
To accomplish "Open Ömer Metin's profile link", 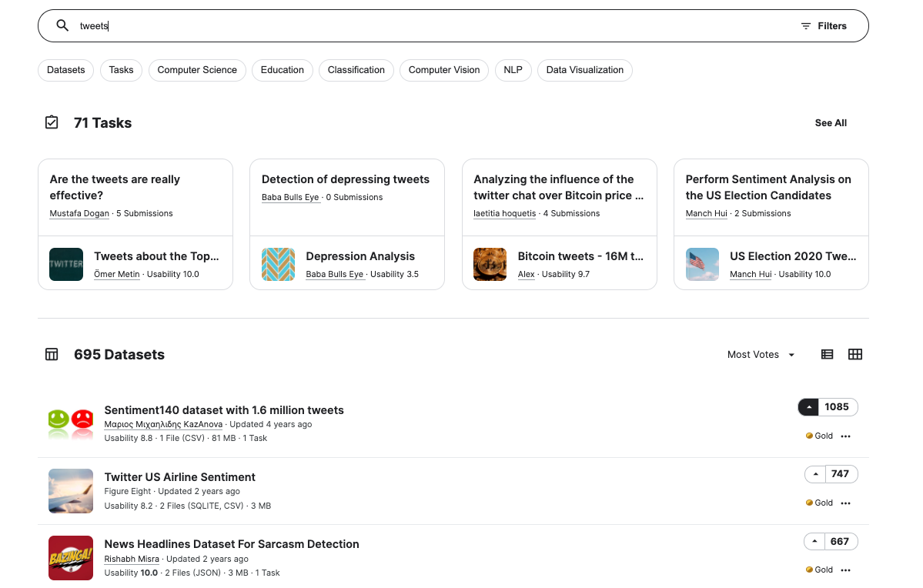I will [x=116, y=274].
